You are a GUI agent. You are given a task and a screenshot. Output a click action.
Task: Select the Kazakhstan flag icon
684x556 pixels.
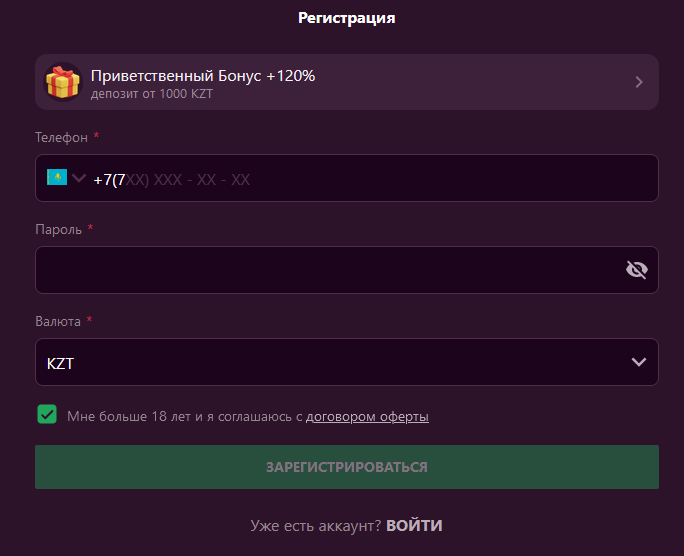click(57, 177)
